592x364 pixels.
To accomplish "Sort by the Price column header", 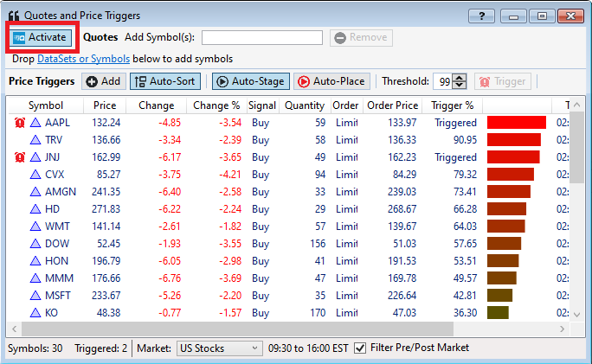I will 105,105.
